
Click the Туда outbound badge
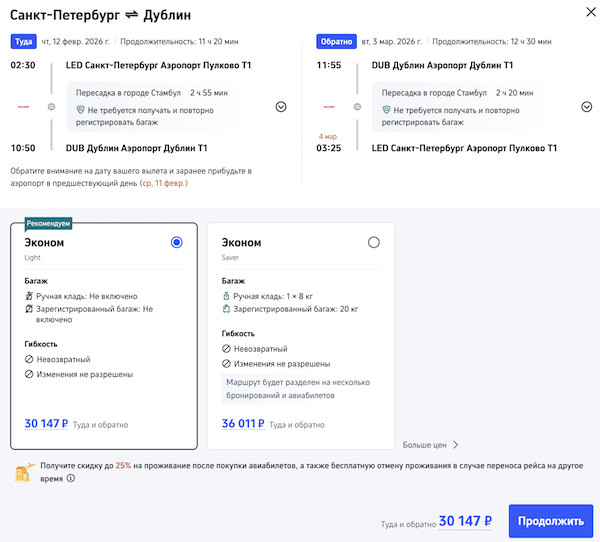tap(23, 42)
